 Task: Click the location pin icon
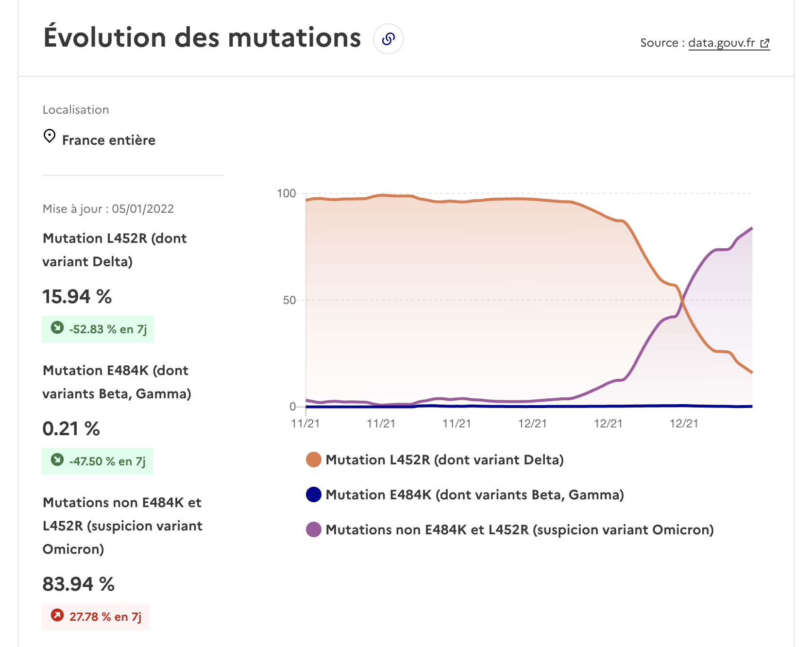[x=50, y=136]
